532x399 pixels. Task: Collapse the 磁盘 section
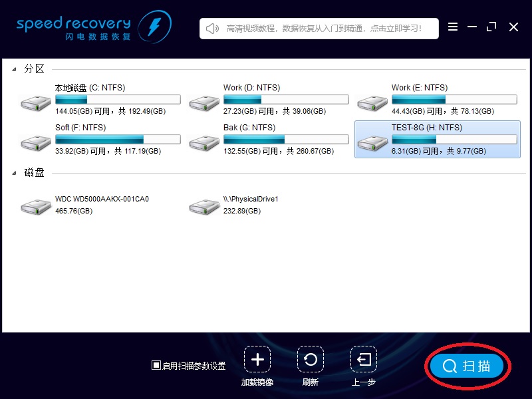coord(15,172)
